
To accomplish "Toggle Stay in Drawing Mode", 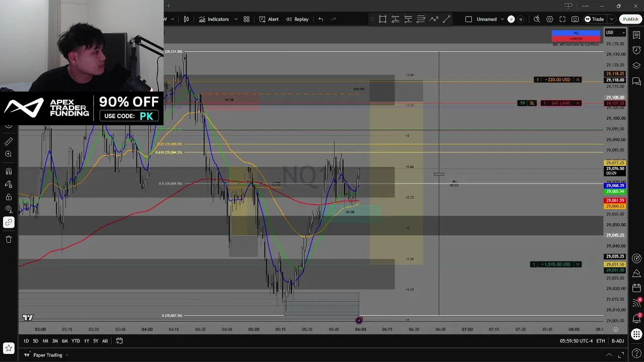I will 9,184.
